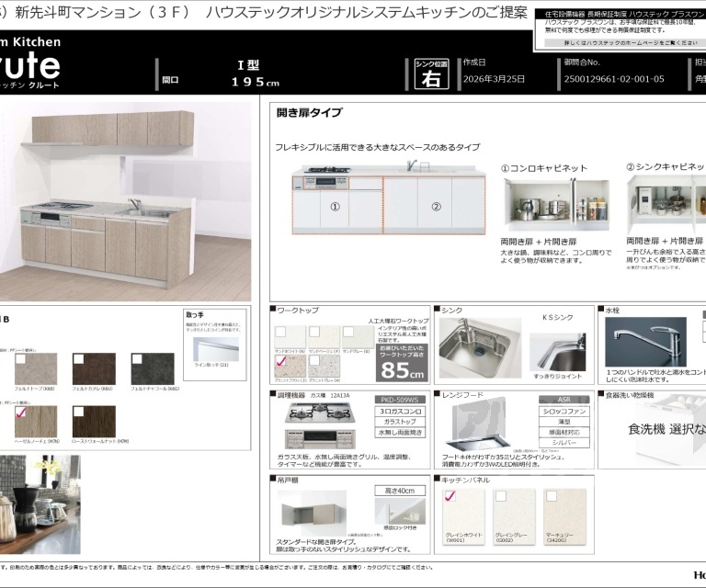706x588 pixels.
Task: Select the フェルトチャコール dark gray door swatch
Action: pyautogui.click(x=153, y=369)
